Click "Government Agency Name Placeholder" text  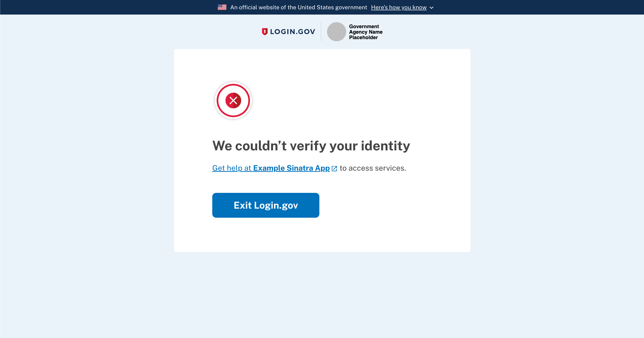pyautogui.click(x=366, y=32)
